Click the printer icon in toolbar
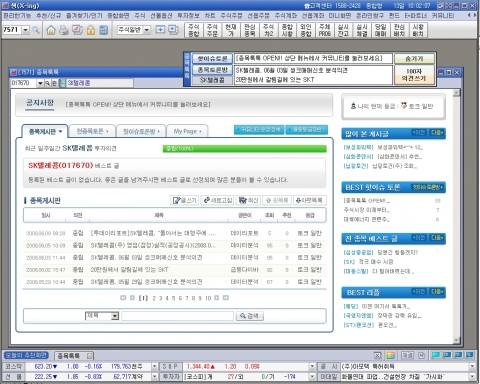This screenshot has width=480, height=384. point(64,30)
